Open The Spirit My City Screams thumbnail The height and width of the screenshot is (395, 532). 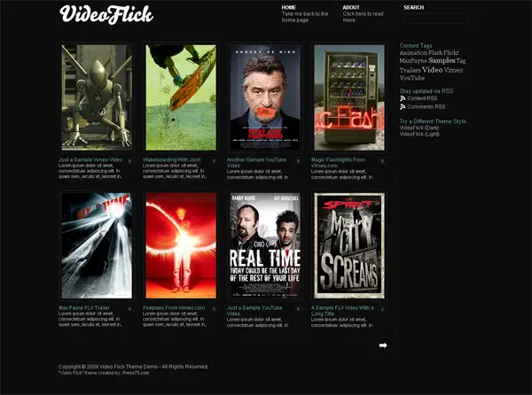[349, 245]
